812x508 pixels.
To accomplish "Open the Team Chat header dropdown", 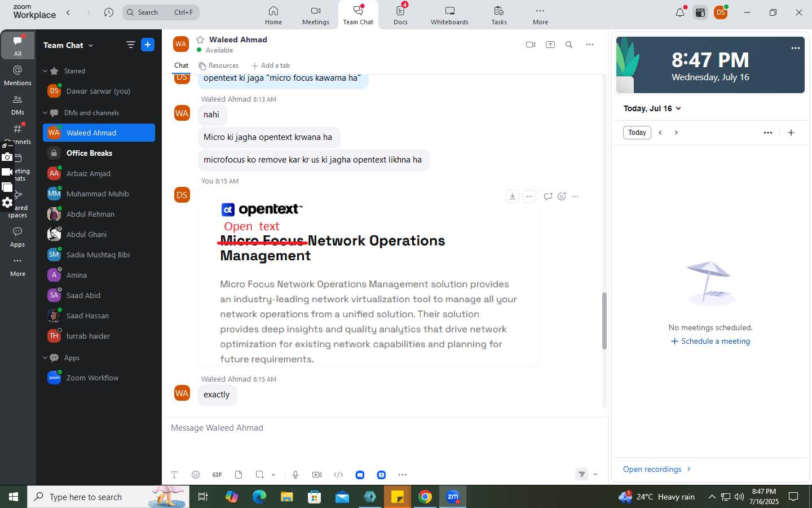I will (x=68, y=45).
